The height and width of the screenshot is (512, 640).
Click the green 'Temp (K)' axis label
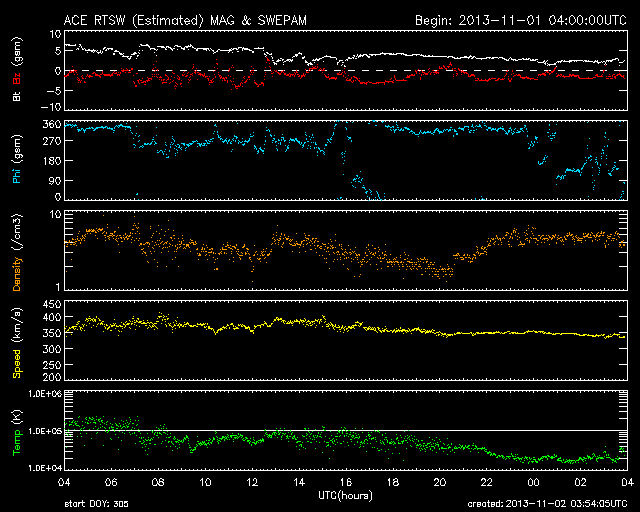[16, 432]
